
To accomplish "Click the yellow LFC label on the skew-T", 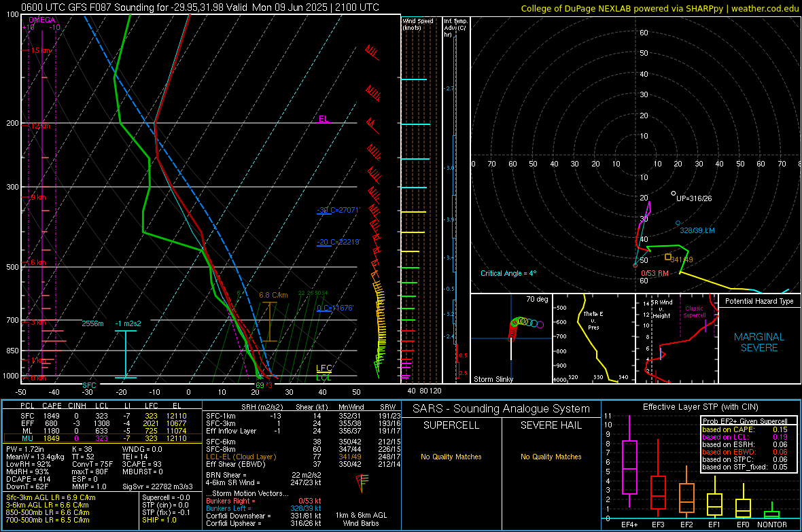I will pos(324,368).
